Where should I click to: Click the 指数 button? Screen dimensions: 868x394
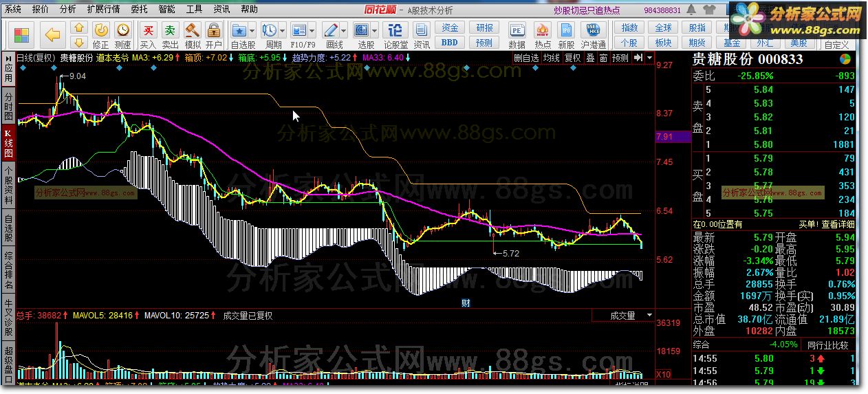tap(629, 28)
